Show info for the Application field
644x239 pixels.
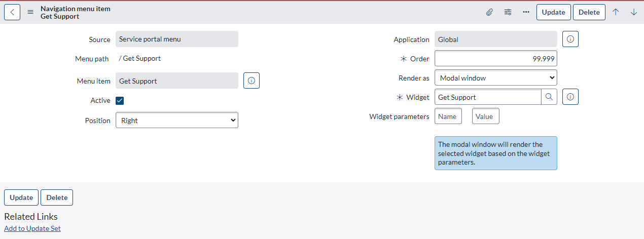point(570,39)
